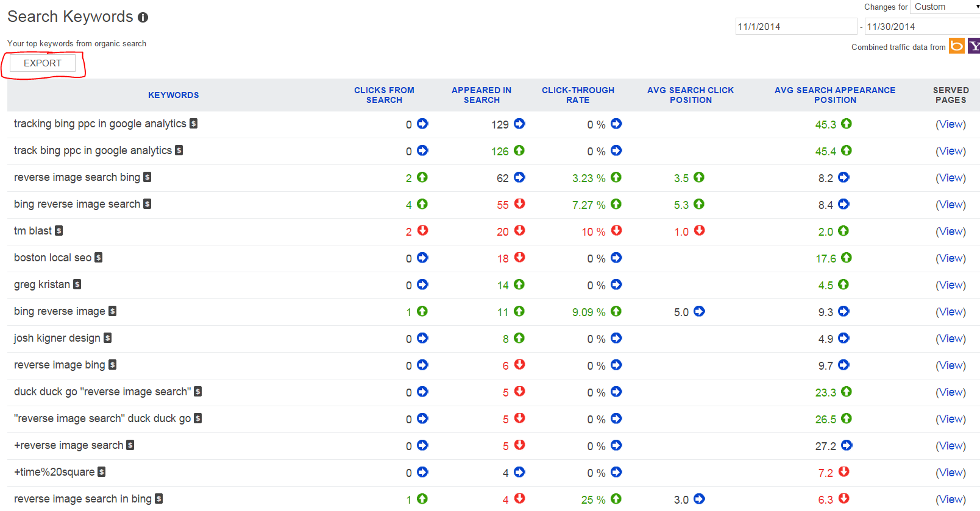
Task: Click dollar icon next to josh kigner design
Action: point(108,338)
